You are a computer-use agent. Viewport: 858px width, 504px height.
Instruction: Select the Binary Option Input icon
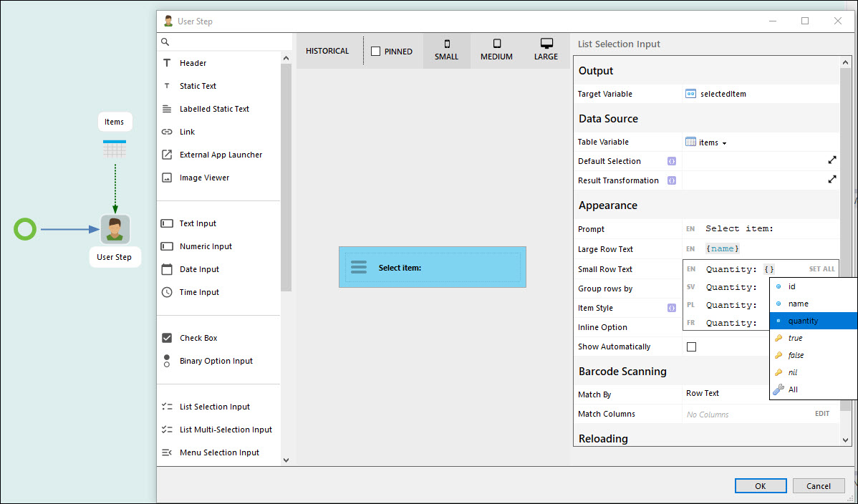[167, 361]
